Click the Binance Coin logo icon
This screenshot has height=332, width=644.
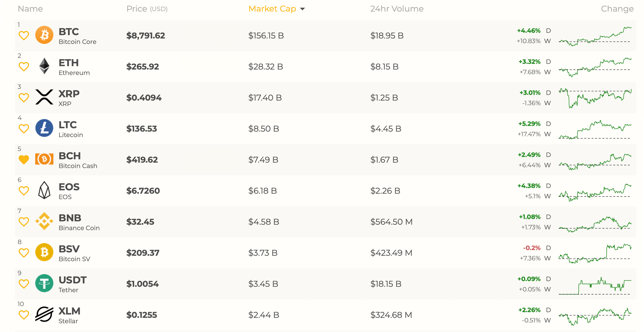[x=44, y=221]
